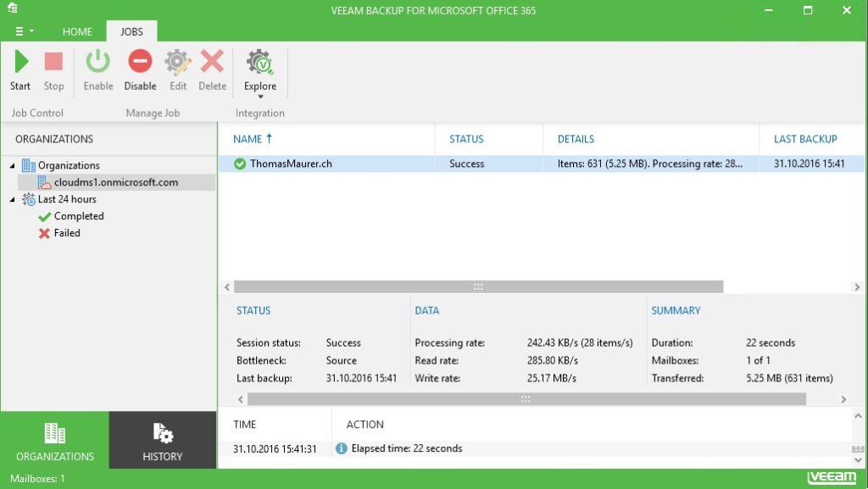Click the details pane's right scroll arrow
The image size is (868, 489).
[x=843, y=399]
